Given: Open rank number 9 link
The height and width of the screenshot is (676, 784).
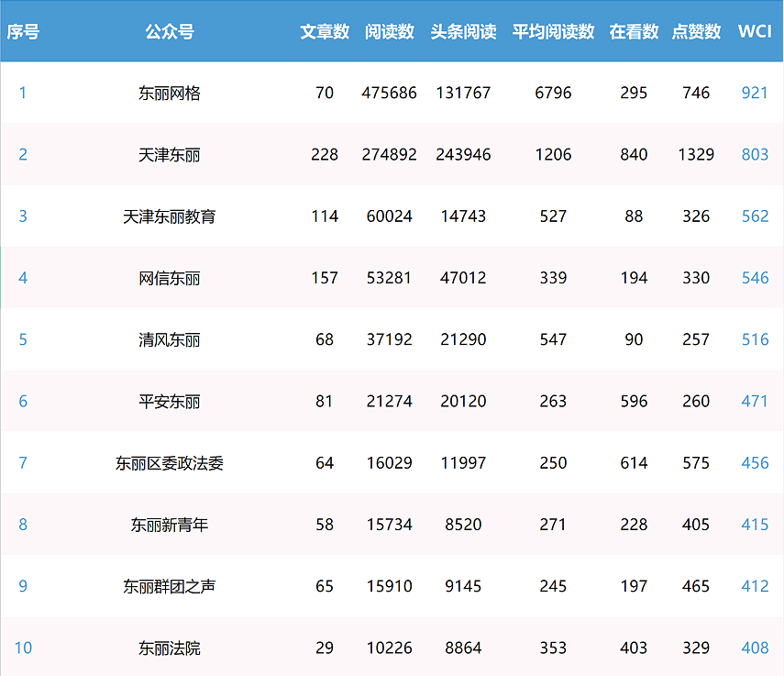Looking at the screenshot, I should pyautogui.click(x=23, y=586).
